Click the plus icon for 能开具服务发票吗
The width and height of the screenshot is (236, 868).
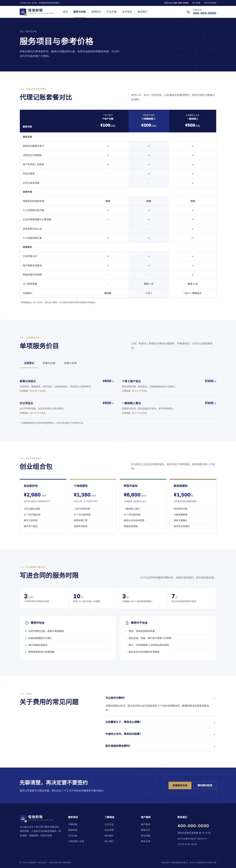pos(214,746)
